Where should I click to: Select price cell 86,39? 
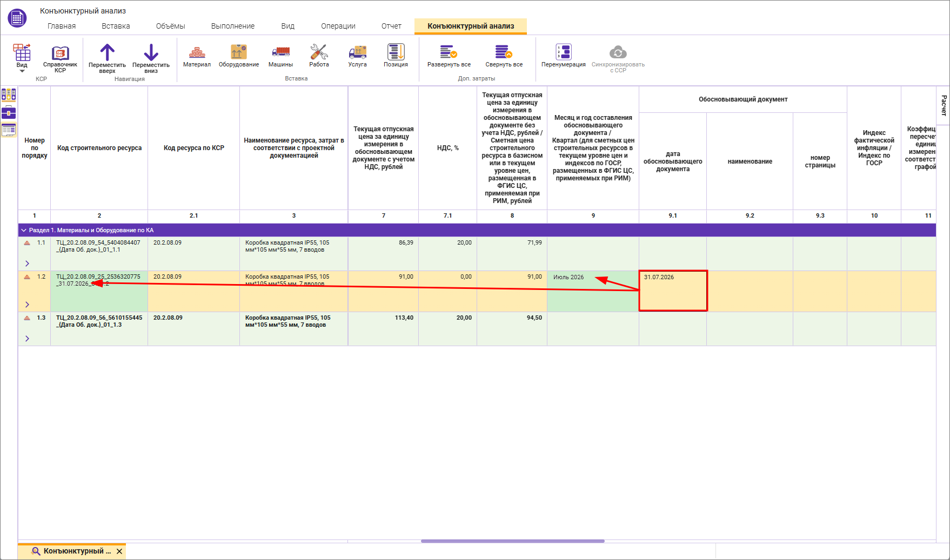point(383,254)
